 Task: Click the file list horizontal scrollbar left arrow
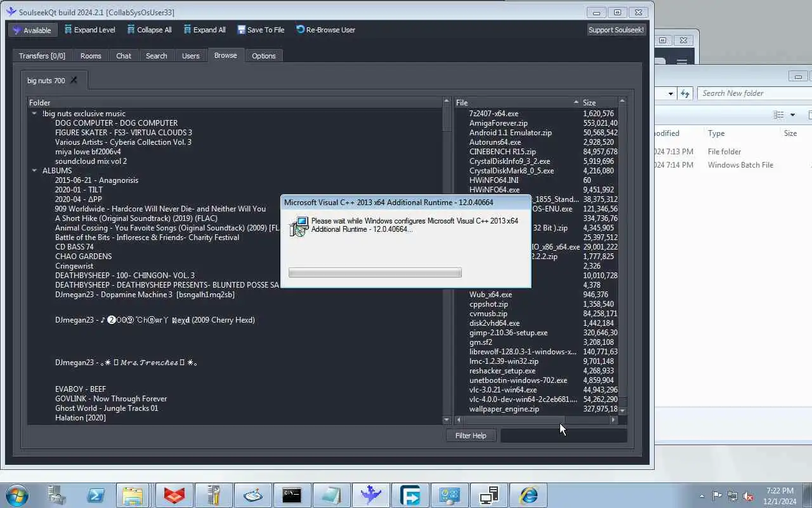(x=459, y=420)
